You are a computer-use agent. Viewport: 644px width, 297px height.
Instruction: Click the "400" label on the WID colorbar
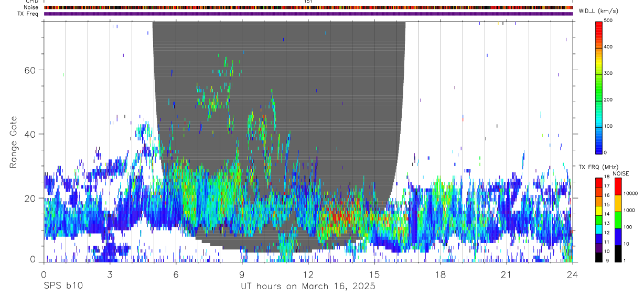[x=608, y=47]
